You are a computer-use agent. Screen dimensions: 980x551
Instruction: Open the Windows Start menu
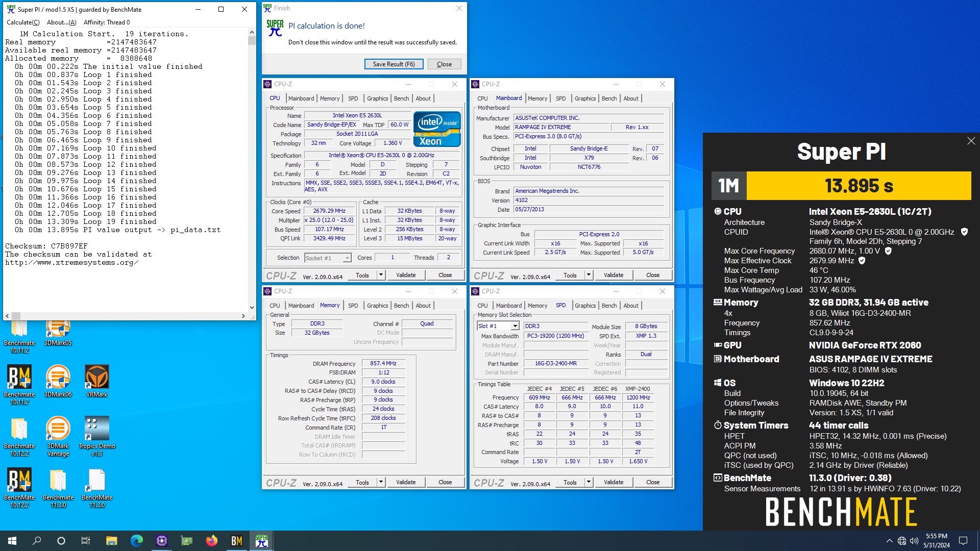click(12, 541)
